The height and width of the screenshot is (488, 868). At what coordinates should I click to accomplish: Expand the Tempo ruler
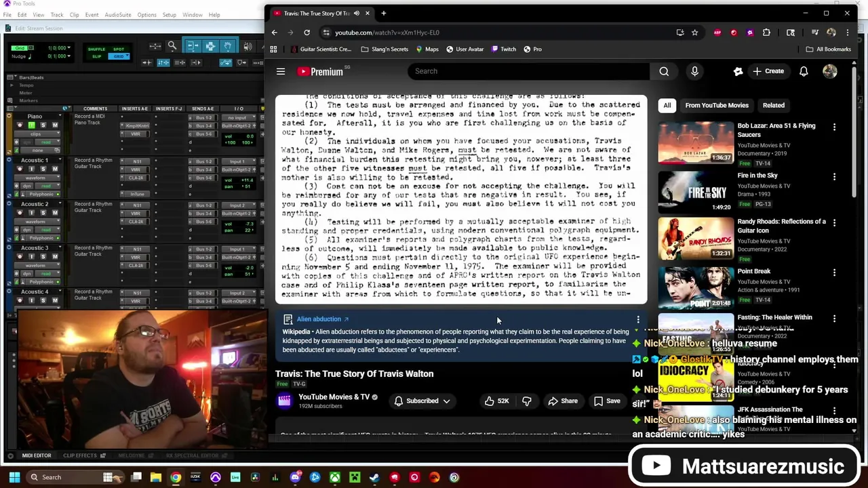(x=12, y=85)
